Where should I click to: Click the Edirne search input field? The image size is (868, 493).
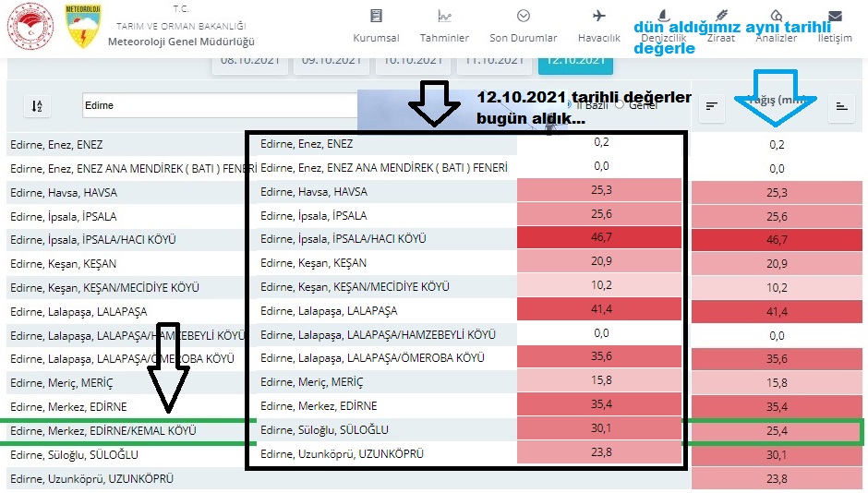218,105
